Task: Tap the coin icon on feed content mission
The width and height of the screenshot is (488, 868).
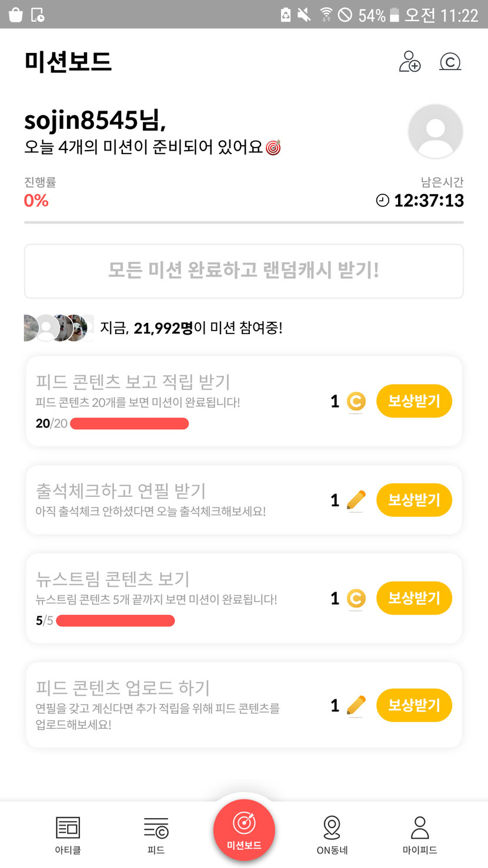Action: pyautogui.click(x=355, y=402)
